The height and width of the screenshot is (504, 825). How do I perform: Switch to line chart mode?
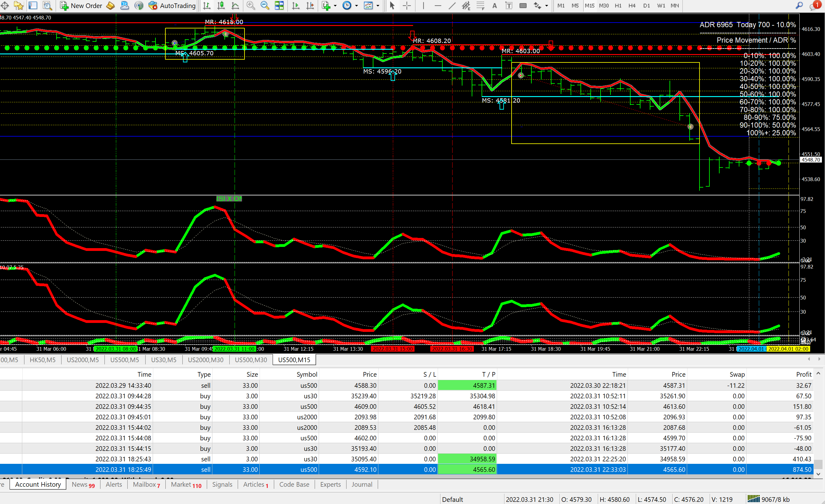tap(235, 6)
